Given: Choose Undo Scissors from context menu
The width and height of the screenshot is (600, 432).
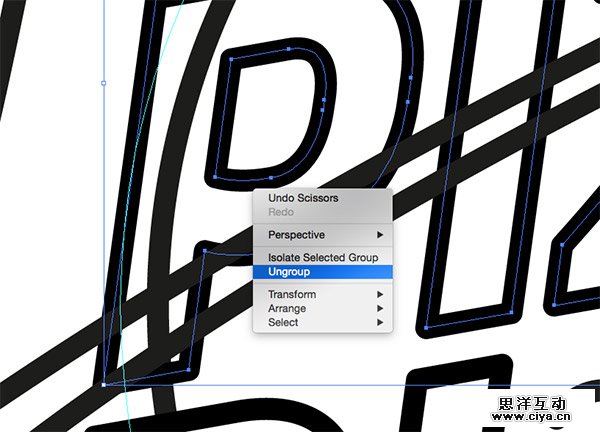Looking at the screenshot, I should (323, 198).
